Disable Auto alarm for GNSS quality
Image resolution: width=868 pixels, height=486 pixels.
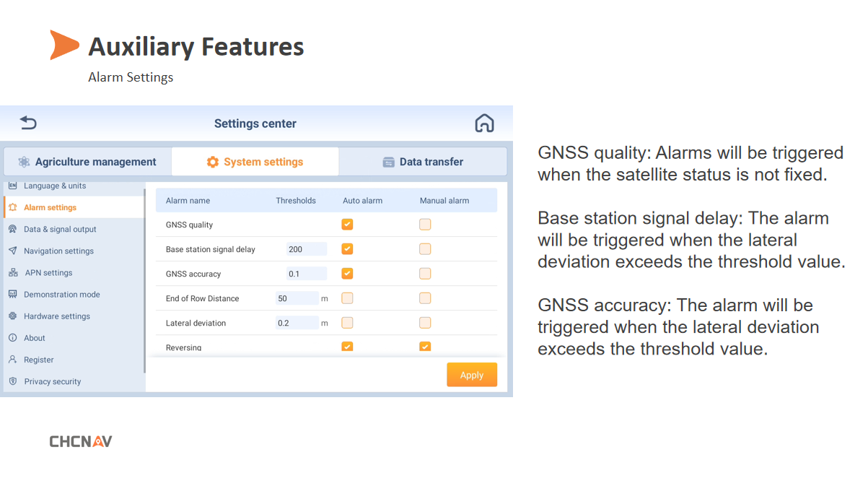pos(347,224)
